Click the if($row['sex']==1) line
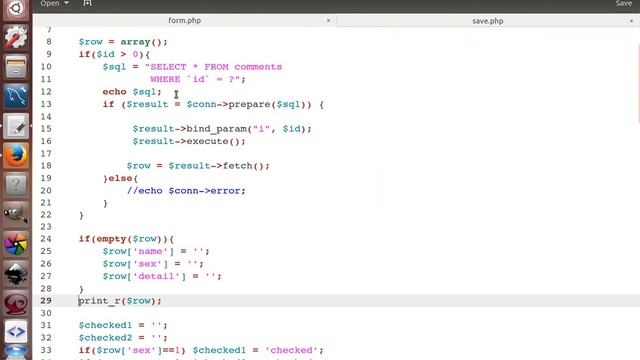This screenshot has width=640, height=360. tap(201, 350)
